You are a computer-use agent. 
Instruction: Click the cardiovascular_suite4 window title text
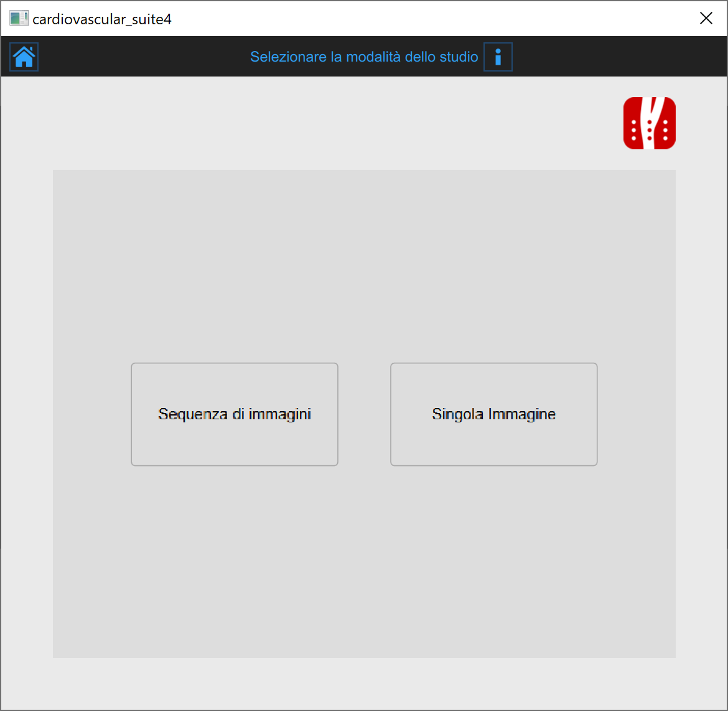[x=102, y=19]
